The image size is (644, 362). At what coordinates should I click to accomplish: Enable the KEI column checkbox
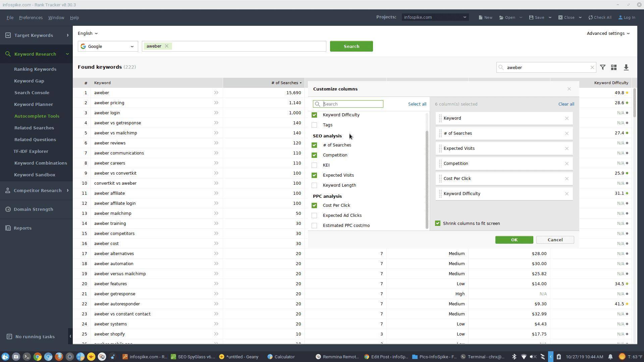tap(314, 165)
